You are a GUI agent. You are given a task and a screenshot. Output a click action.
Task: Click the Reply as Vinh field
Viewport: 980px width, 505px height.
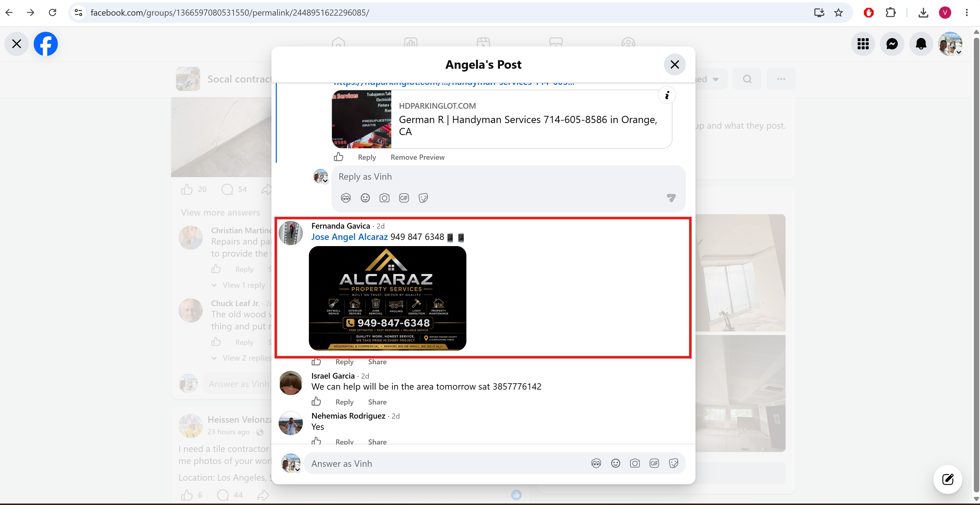click(508, 176)
